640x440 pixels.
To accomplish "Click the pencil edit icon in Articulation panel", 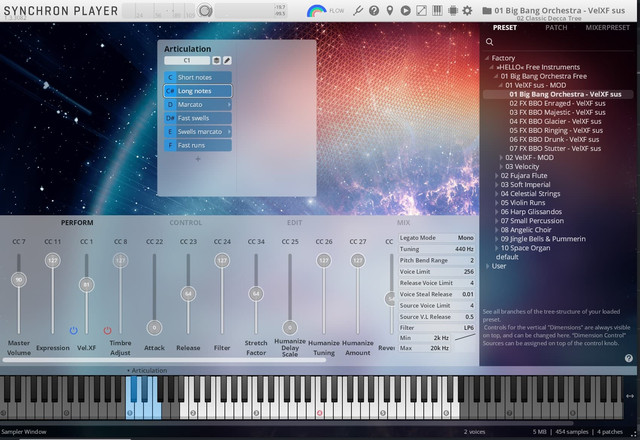I will pyautogui.click(x=227, y=60).
